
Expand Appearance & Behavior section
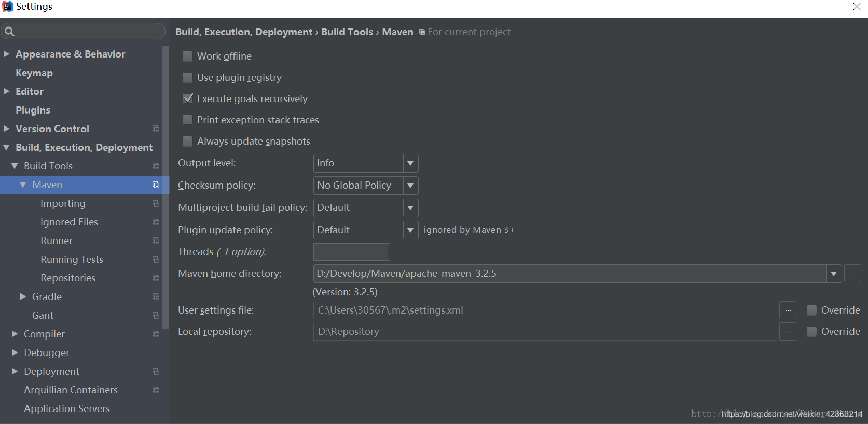tap(7, 54)
